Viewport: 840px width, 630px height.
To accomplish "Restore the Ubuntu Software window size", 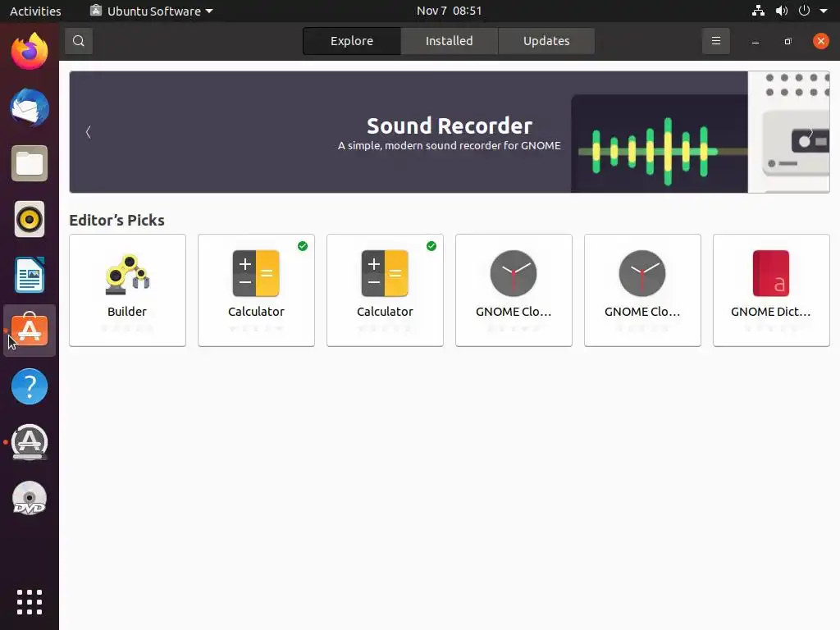I will (x=787, y=41).
